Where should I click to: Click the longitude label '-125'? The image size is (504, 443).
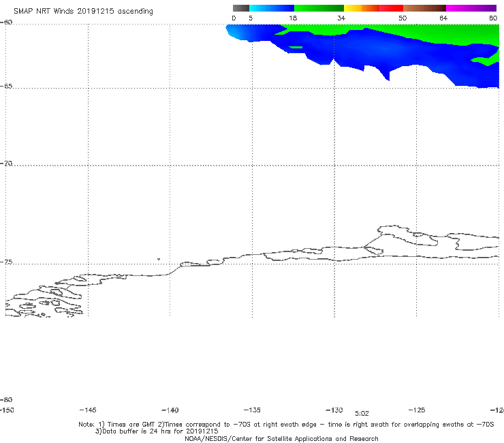tap(417, 410)
